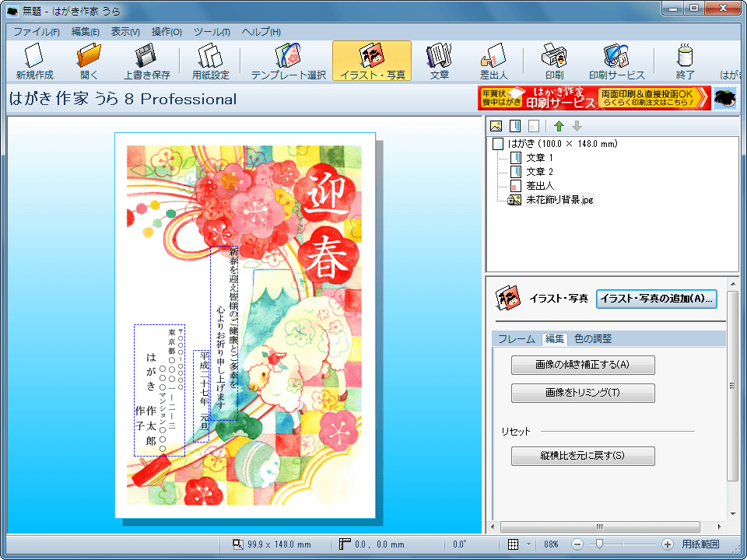This screenshot has width=747, height=560.
Task: Click the properties panel horizontal scrollbar
Action: (600, 527)
